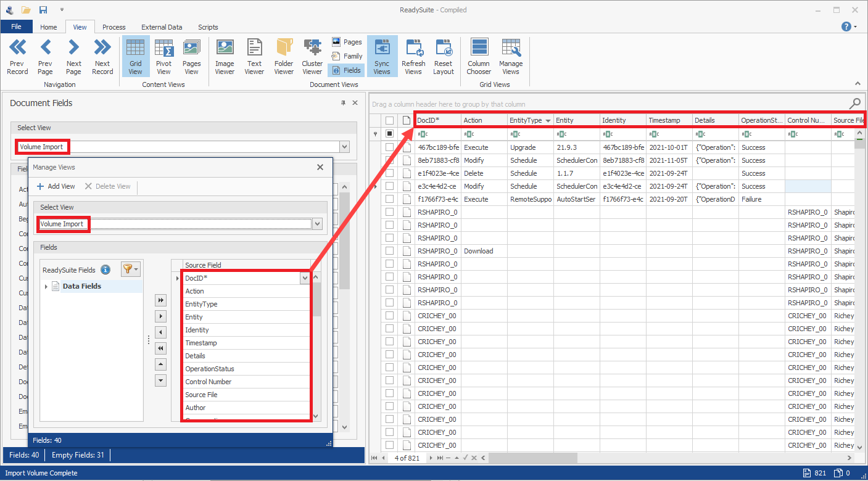Move selected field right with single arrow

coord(160,316)
